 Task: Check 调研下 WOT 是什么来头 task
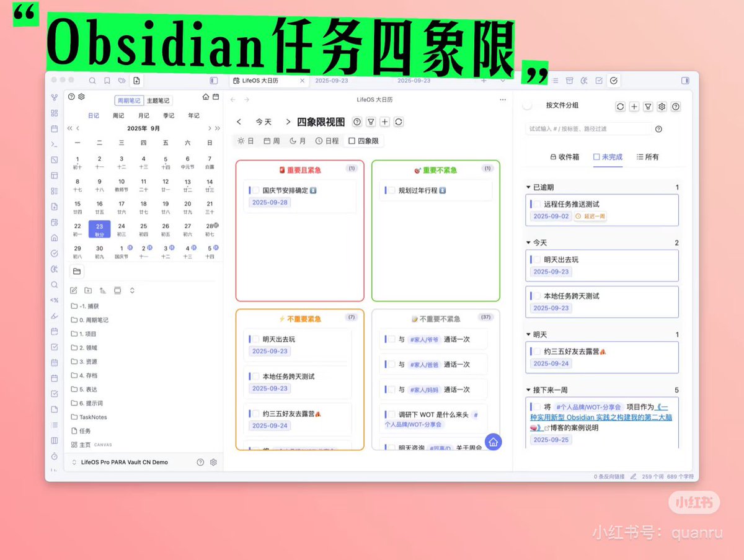pyautogui.click(x=392, y=415)
